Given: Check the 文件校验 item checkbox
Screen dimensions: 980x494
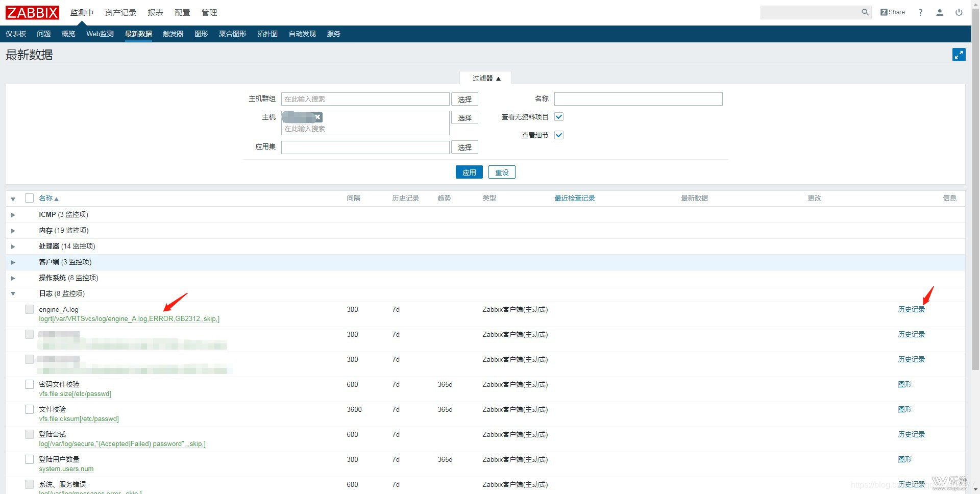Looking at the screenshot, I should click(29, 409).
